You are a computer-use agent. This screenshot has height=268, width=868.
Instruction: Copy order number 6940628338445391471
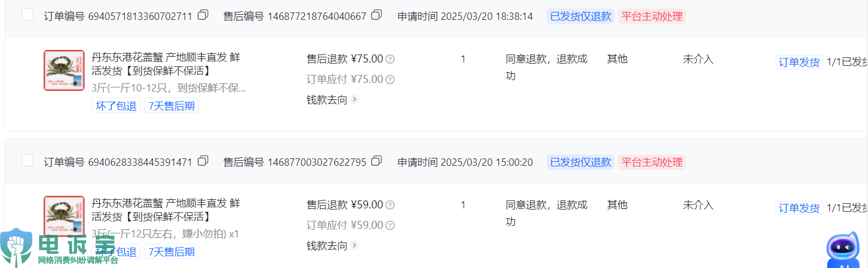[x=203, y=161]
